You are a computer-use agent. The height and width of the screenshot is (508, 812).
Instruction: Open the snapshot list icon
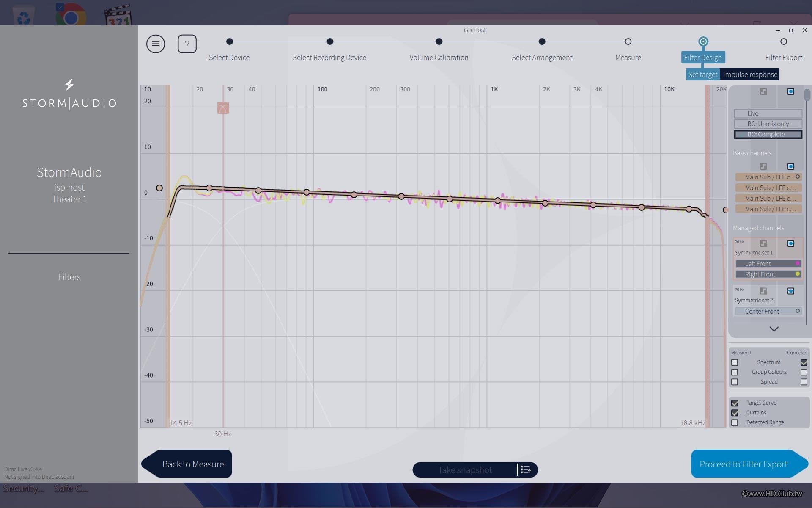point(526,469)
